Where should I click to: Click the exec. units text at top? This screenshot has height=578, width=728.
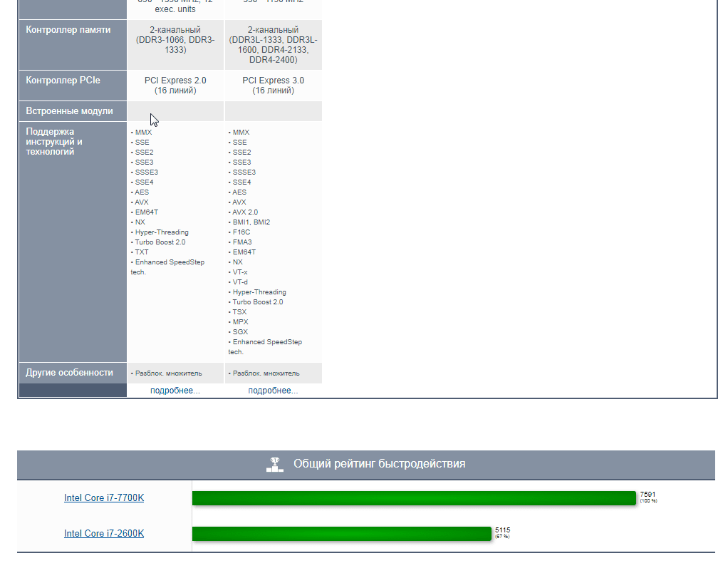pos(175,9)
